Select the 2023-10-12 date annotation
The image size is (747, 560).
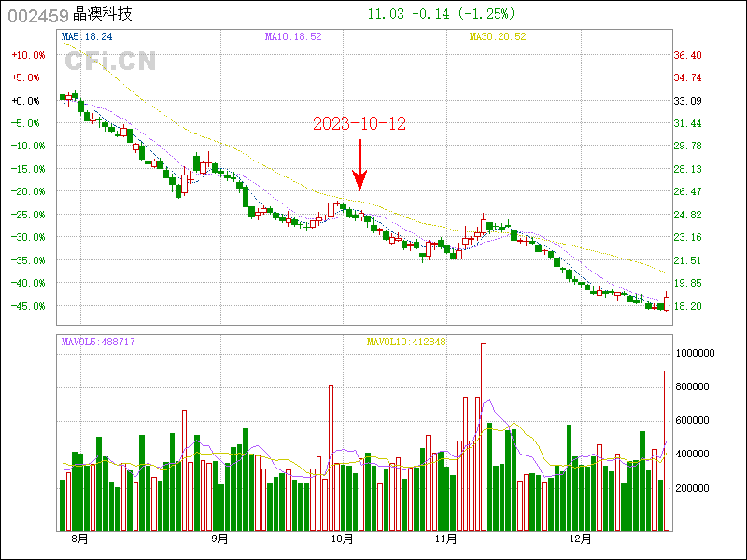(x=359, y=124)
